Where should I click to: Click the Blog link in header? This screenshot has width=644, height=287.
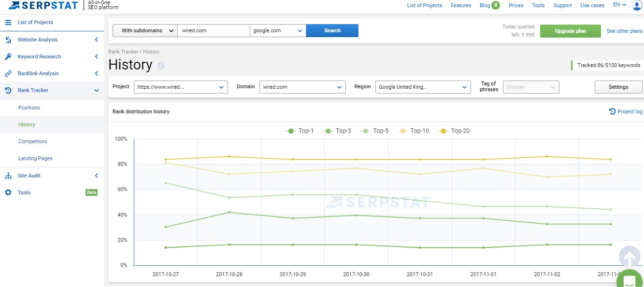[485, 5]
